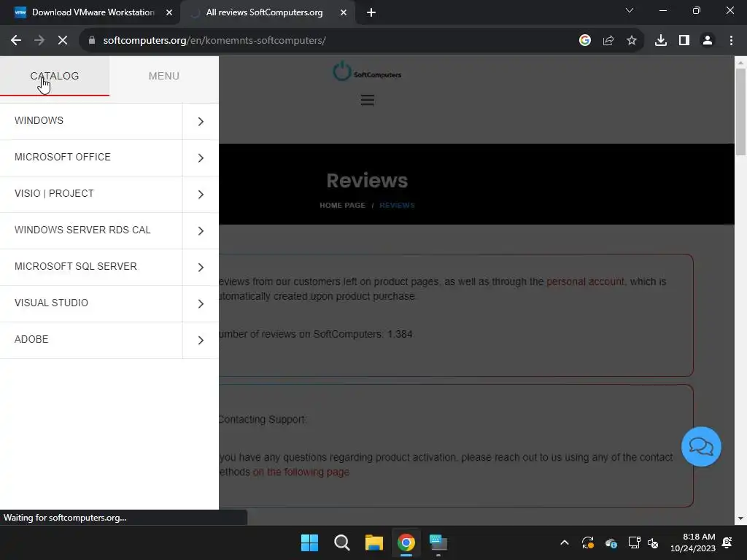
Task: Open MICROSOFT SQL SERVER category
Action: [x=91, y=267]
